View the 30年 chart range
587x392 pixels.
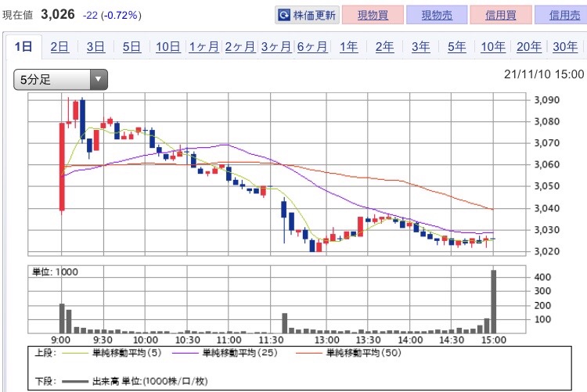[x=565, y=47]
